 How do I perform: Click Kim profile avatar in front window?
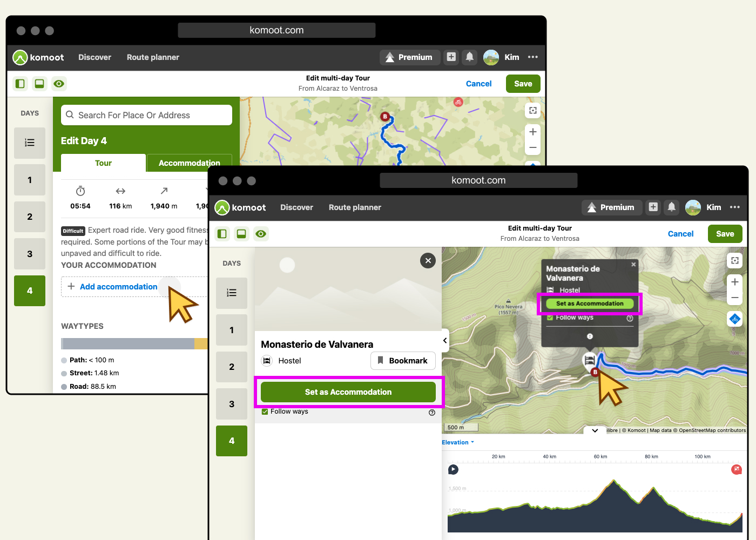(693, 207)
